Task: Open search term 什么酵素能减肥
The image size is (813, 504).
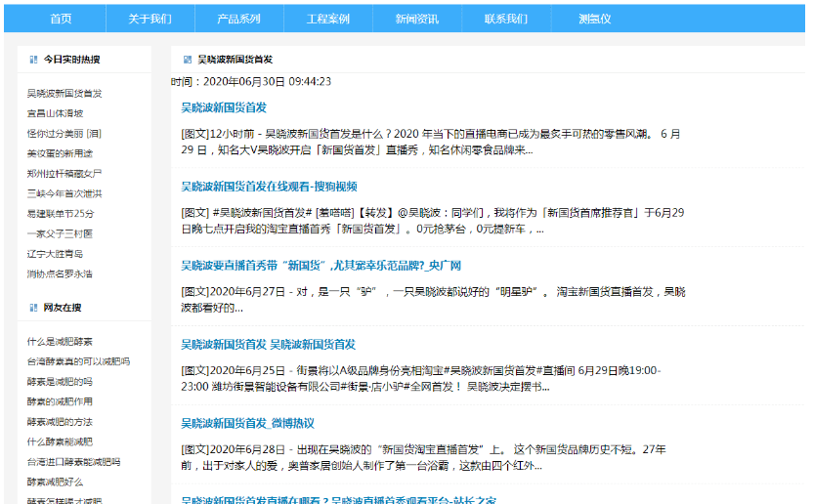Action: click(x=60, y=441)
